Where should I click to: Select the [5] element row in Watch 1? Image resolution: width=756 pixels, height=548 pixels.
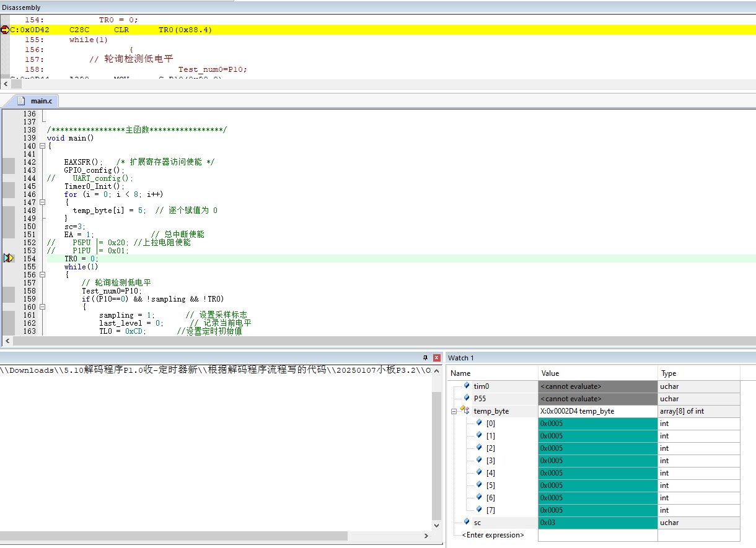pyautogui.click(x=594, y=485)
